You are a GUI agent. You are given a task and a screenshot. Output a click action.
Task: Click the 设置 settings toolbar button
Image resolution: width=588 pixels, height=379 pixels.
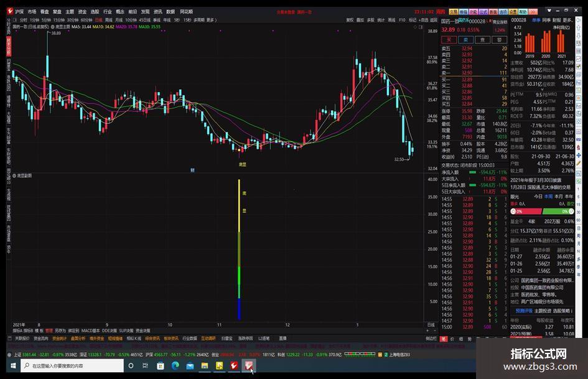513,12
